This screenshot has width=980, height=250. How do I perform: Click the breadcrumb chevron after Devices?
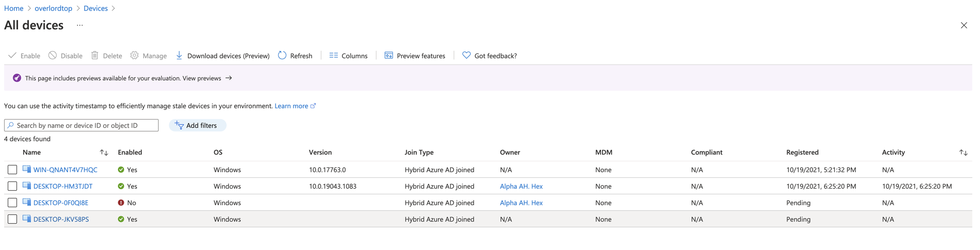[x=113, y=8]
